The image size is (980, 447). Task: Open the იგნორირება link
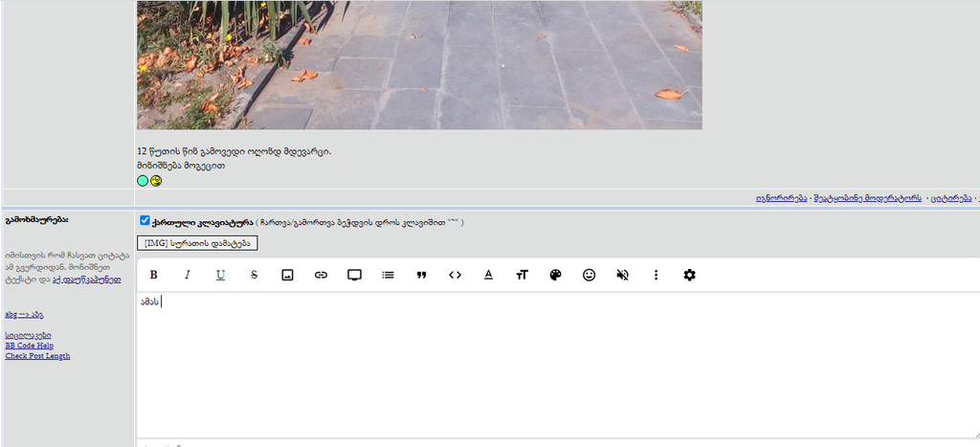click(x=781, y=198)
